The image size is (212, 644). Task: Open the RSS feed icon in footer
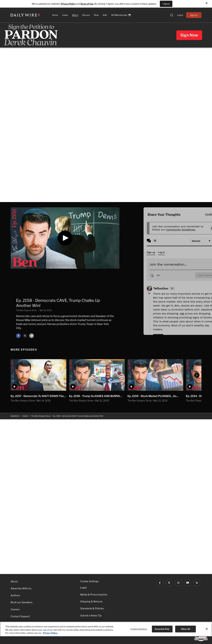point(197,583)
